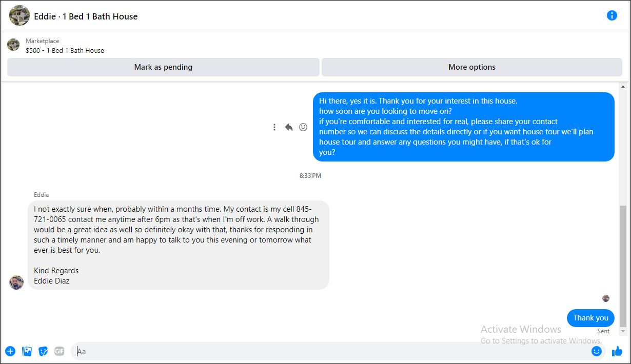Open More options for the listing
Screen dimensions: 631x364
click(471, 67)
